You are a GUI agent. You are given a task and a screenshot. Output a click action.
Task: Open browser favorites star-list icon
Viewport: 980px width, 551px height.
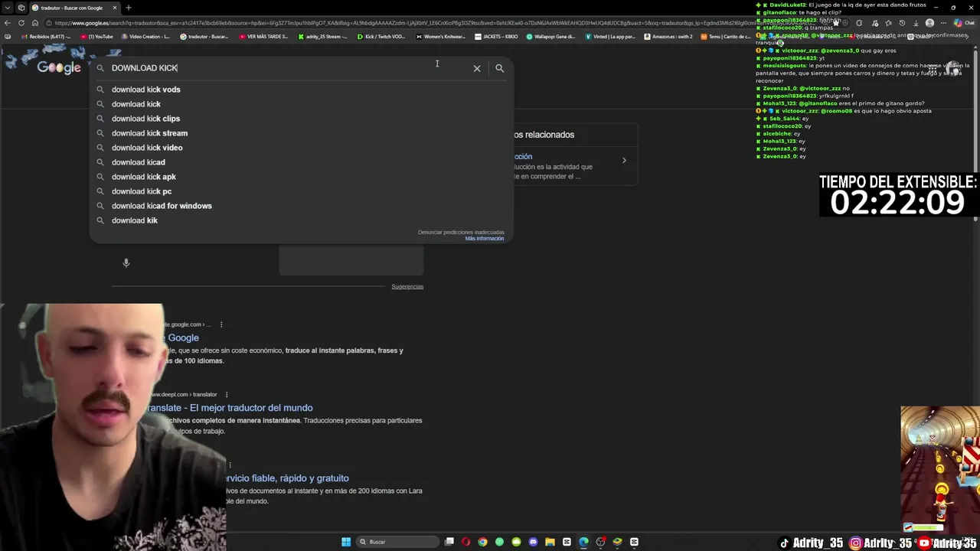888,23
